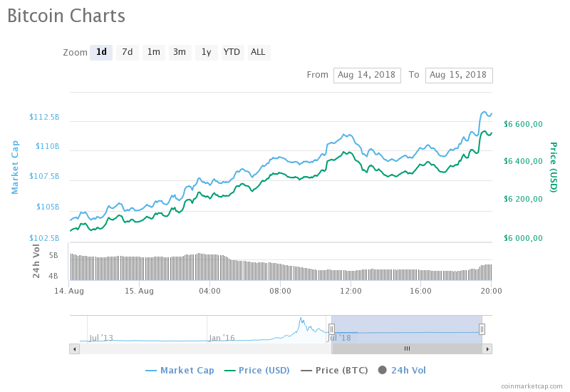570x392 pixels.
Task: Click the Market Cap vertical axis title
Action: click(x=14, y=167)
